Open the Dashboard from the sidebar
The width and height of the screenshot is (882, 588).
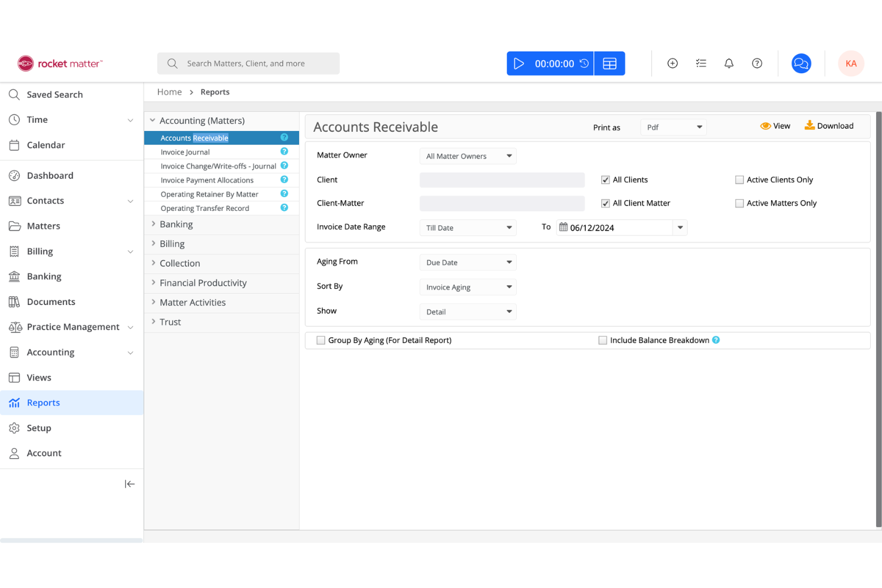click(49, 175)
